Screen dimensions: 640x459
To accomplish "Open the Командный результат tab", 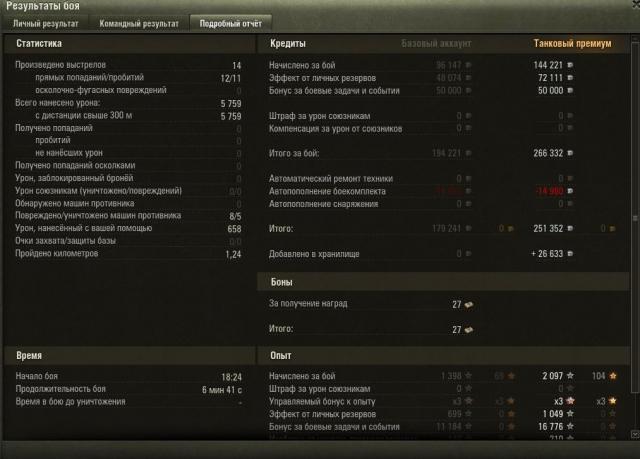I will tap(139, 24).
